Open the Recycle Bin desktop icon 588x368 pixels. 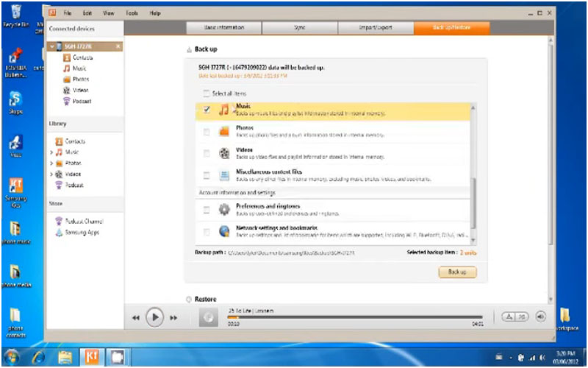click(15, 15)
